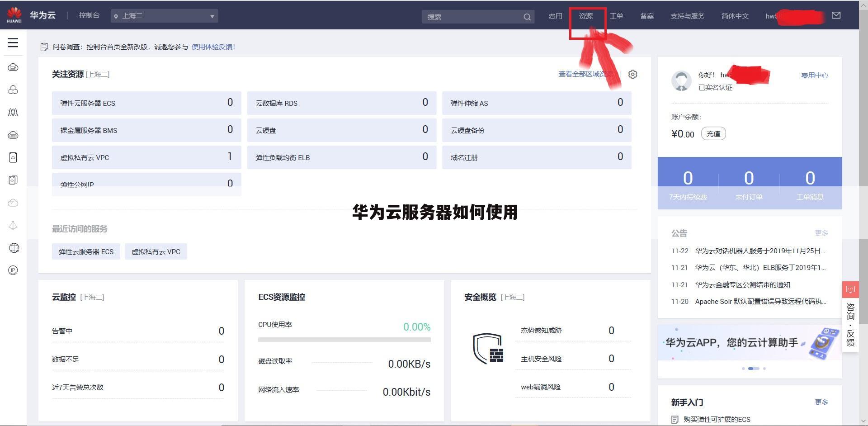Click the survey notepad icon

44,47
